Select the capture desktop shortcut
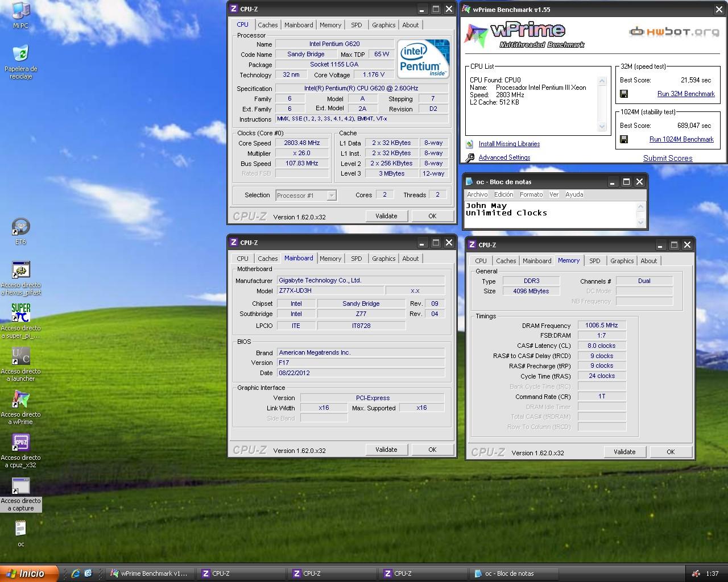 (20, 486)
